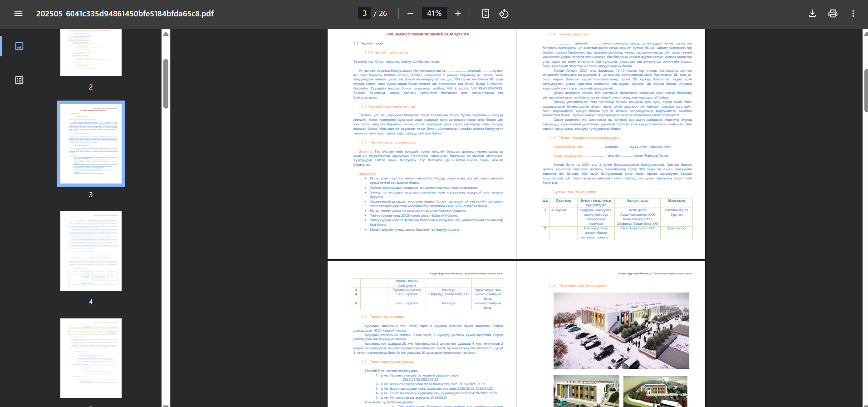Select the page 3 thumbnail
868x407 pixels.
[x=91, y=144]
